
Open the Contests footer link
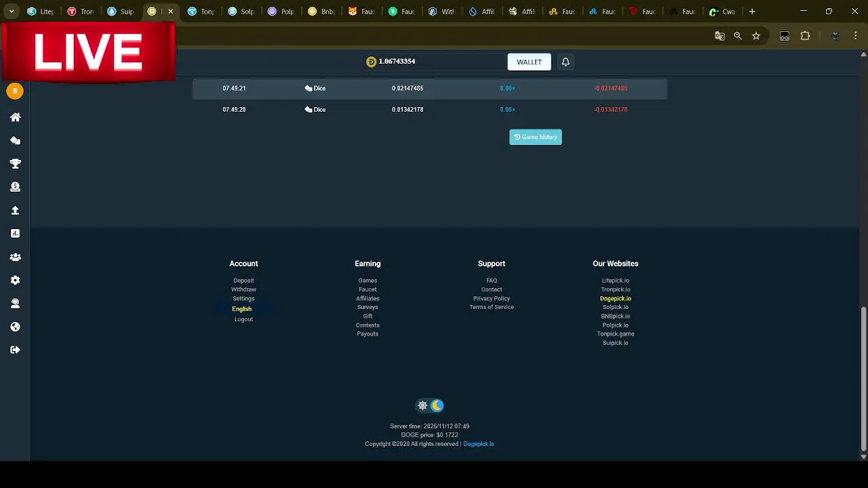pyautogui.click(x=368, y=325)
